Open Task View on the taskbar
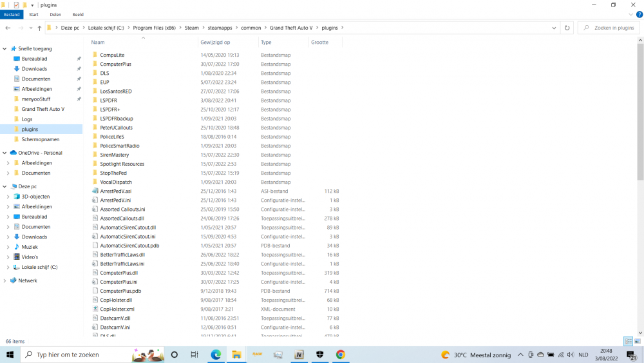This screenshot has height=363, width=644. pyautogui.click(x=194, y=355)
